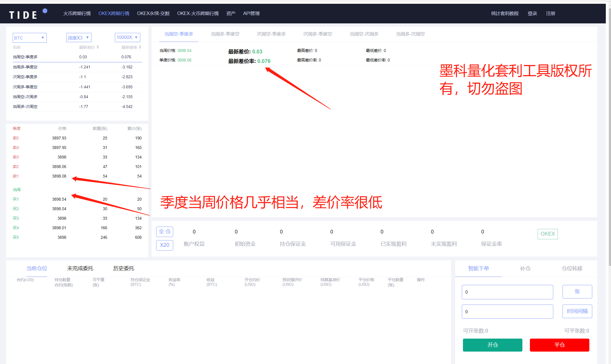The width and height of the screenshot is (611, 364).
Task: Switch to 智能下单 tab
Action: click(478, 268)
